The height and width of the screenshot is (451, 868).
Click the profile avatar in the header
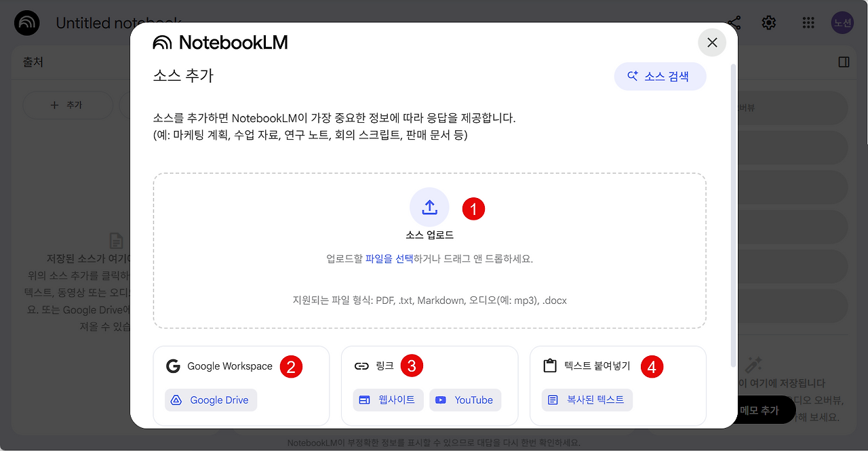click(x=842, y=23)
